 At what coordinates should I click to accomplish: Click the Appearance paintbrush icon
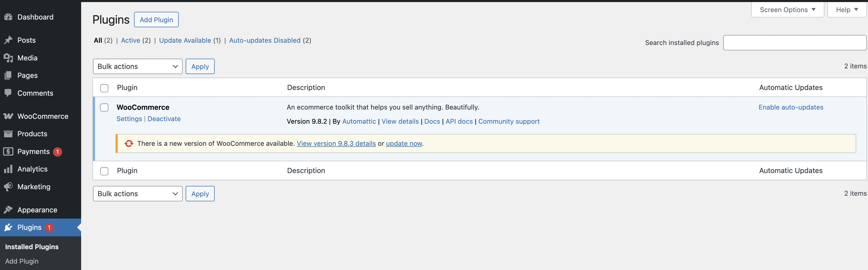(8, 210)
